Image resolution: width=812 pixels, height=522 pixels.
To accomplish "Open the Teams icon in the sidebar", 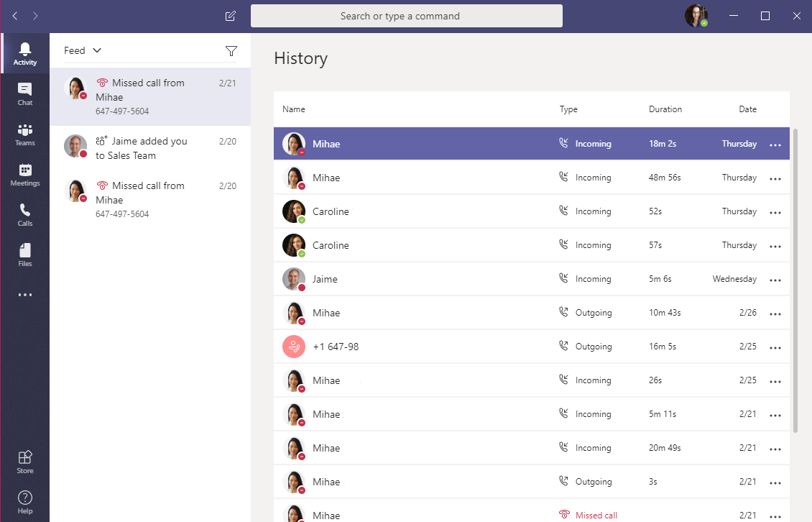I will (24, 133).
